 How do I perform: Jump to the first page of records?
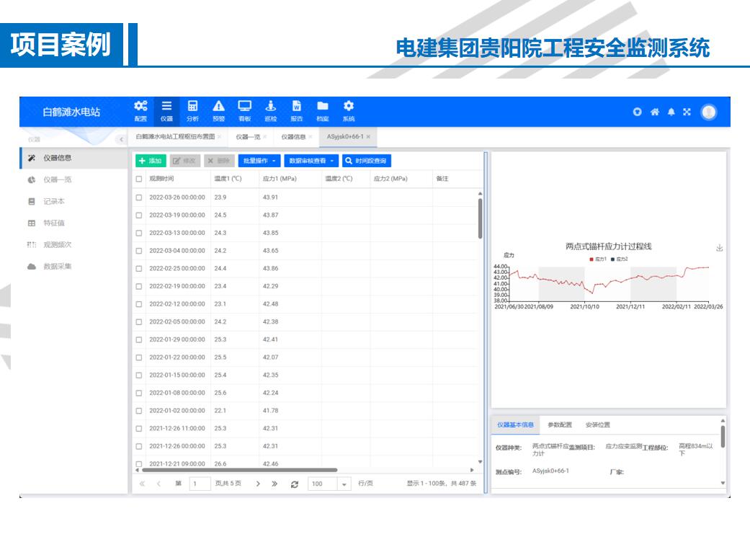[142, 484]
